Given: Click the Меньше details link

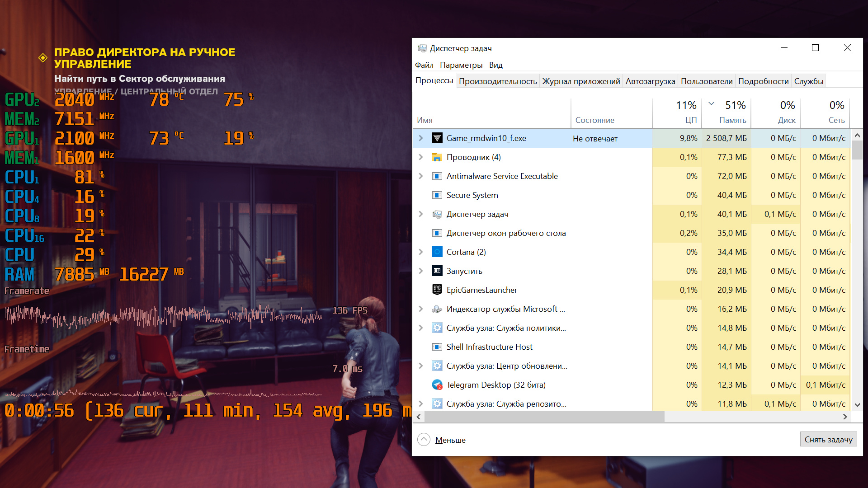Looking at the screenshot, I should point(450,440).
